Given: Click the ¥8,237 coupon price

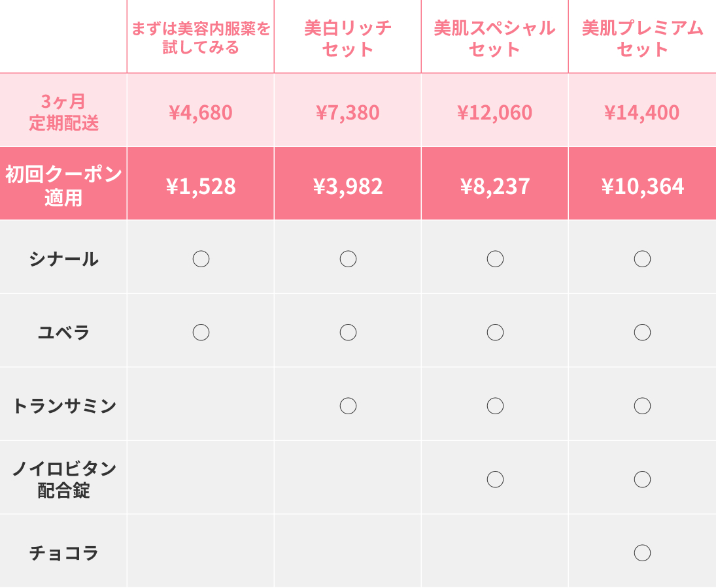Looking at the screenshot, I should (495, 186).
